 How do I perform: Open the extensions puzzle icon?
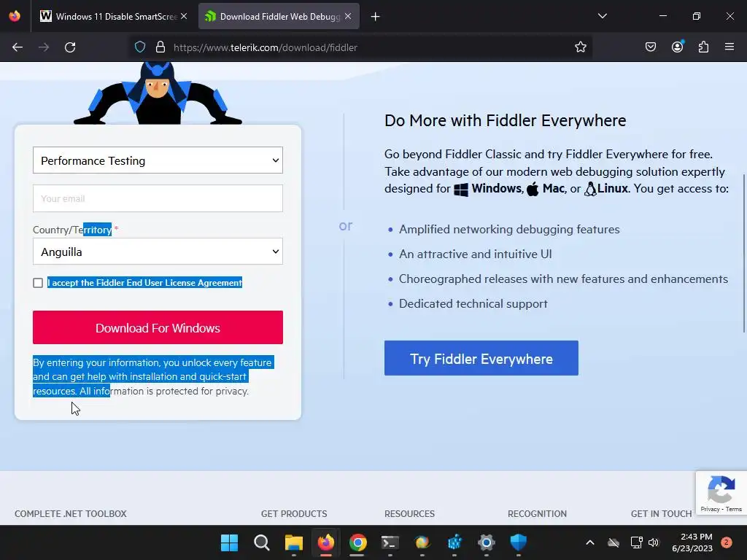tap(703, 47)
